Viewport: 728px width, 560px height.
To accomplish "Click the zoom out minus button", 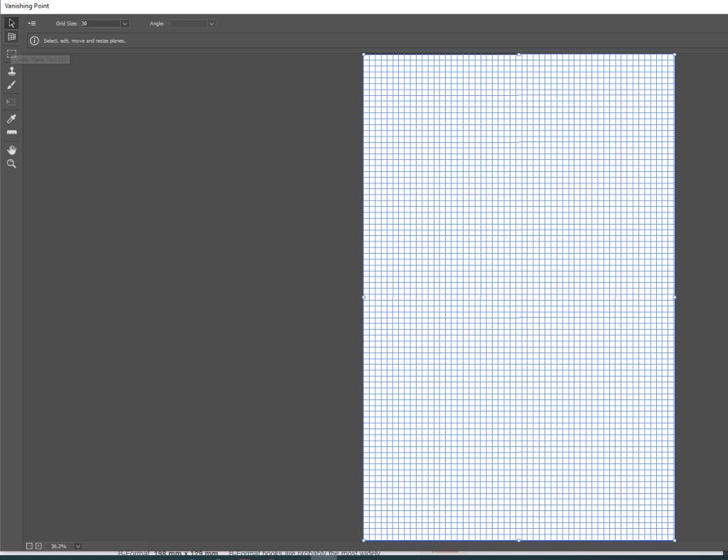I will 29,546.
